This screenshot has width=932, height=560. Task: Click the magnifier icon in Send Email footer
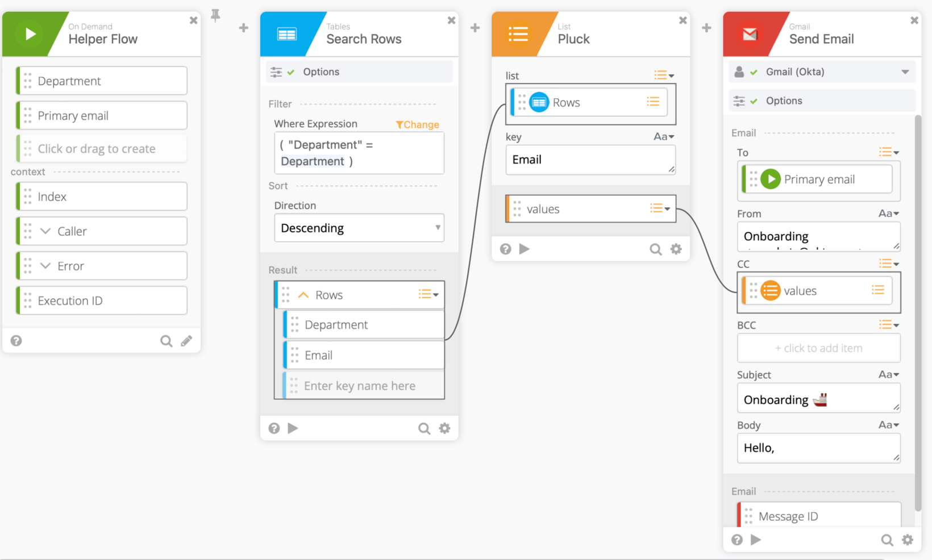click(x=887, y=540)
